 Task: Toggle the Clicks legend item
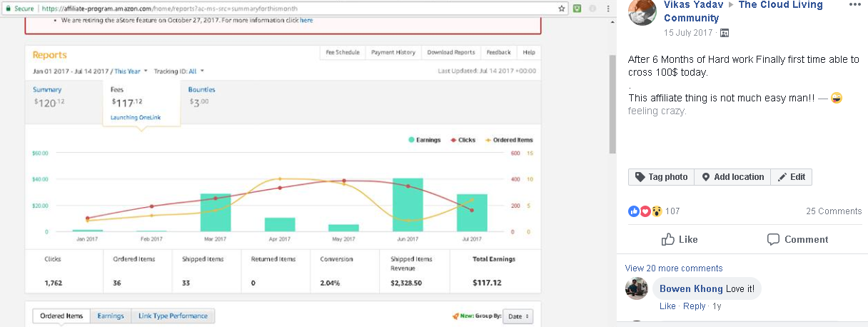pyautogui.click(x=463, y=140)
